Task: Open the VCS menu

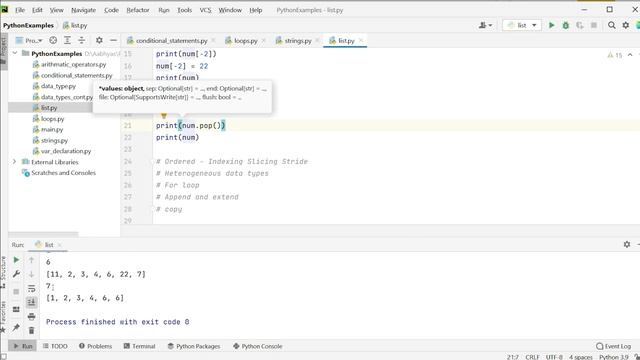Action: 205,10
